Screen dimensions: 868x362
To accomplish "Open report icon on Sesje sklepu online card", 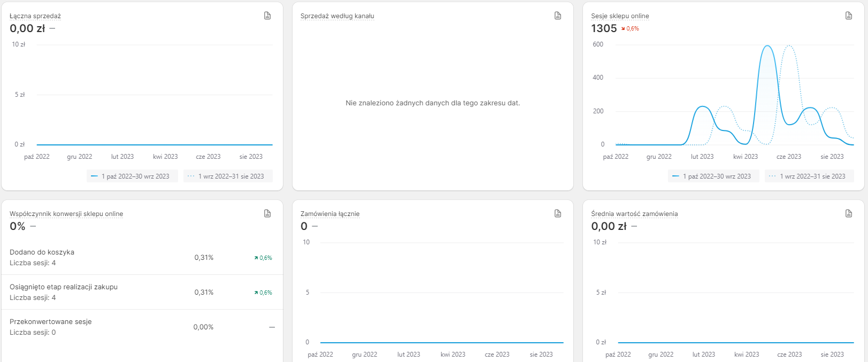I will pyautogui.click(x=848, y=16).
